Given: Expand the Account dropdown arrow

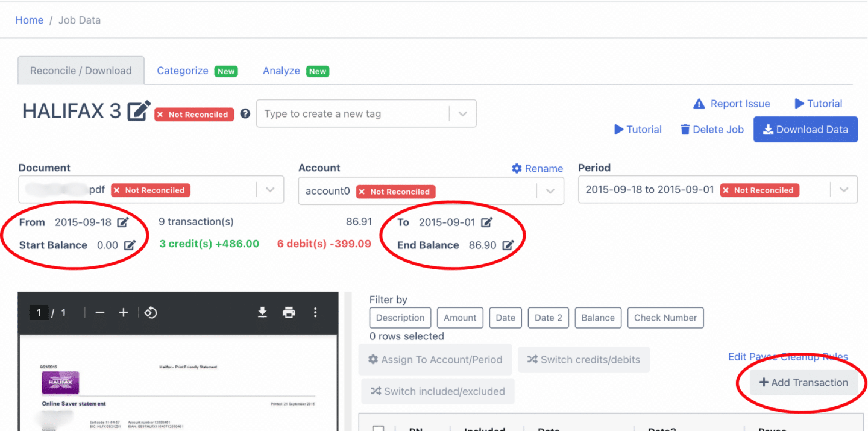Looking at the screenshot, I should [550, 191].
